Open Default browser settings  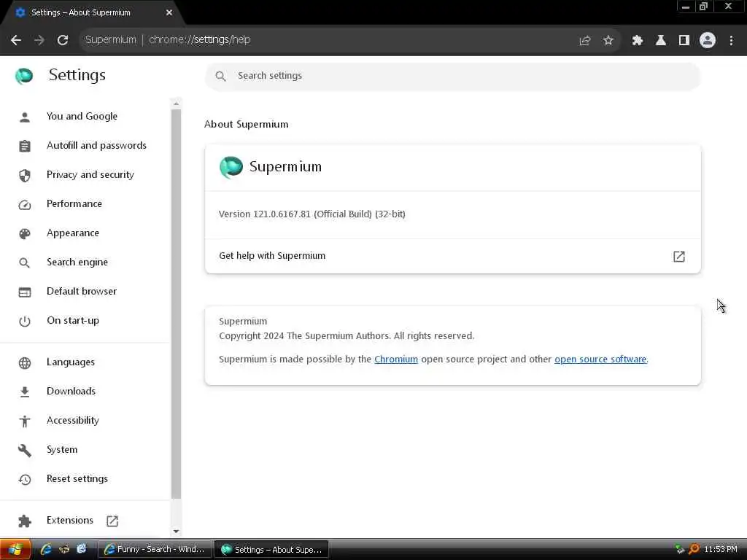pos(82,291)
